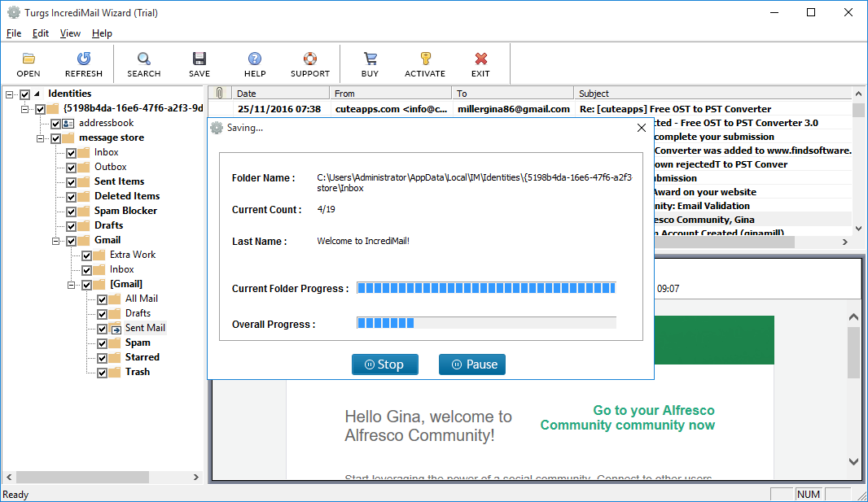868x502 pixels.
Task: Uncheck the Trash folder checkbox
Action: 103,373
